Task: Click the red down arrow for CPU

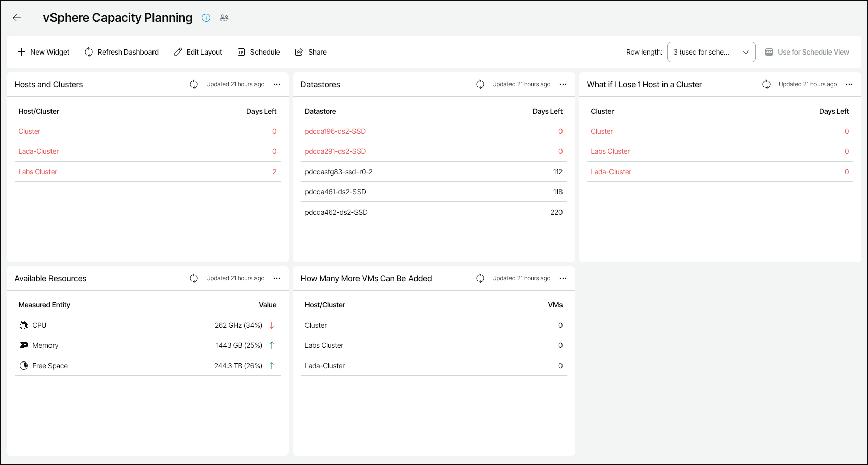Action: [272, 325]
